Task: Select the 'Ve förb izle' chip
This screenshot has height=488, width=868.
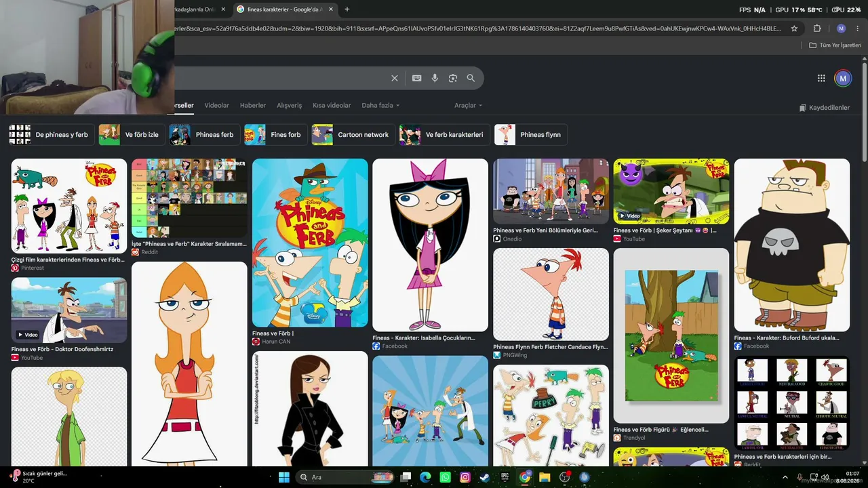Action: pyautogui.click(x=131, y=135)
